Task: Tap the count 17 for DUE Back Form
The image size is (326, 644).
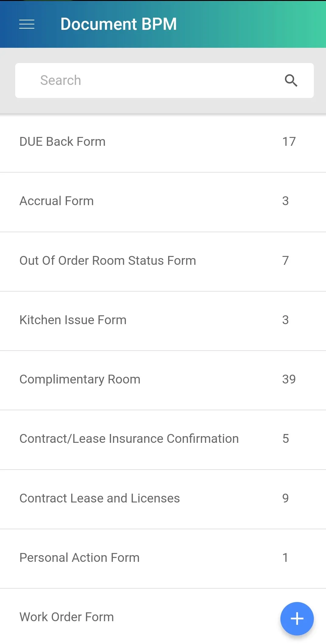Action: (289, 142)
